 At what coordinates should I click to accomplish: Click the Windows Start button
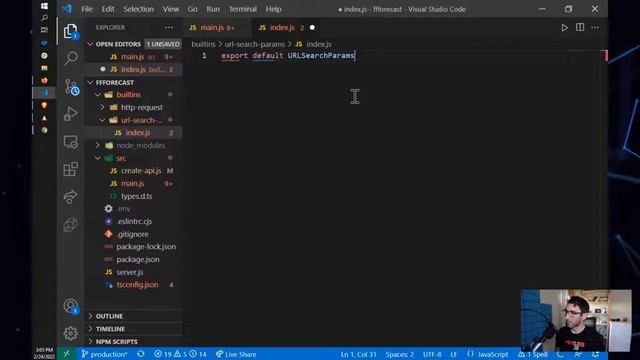44,6
